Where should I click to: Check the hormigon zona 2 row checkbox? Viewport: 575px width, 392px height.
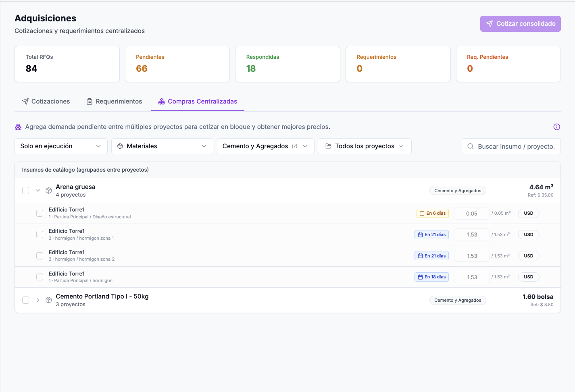(x=40, y=256)
